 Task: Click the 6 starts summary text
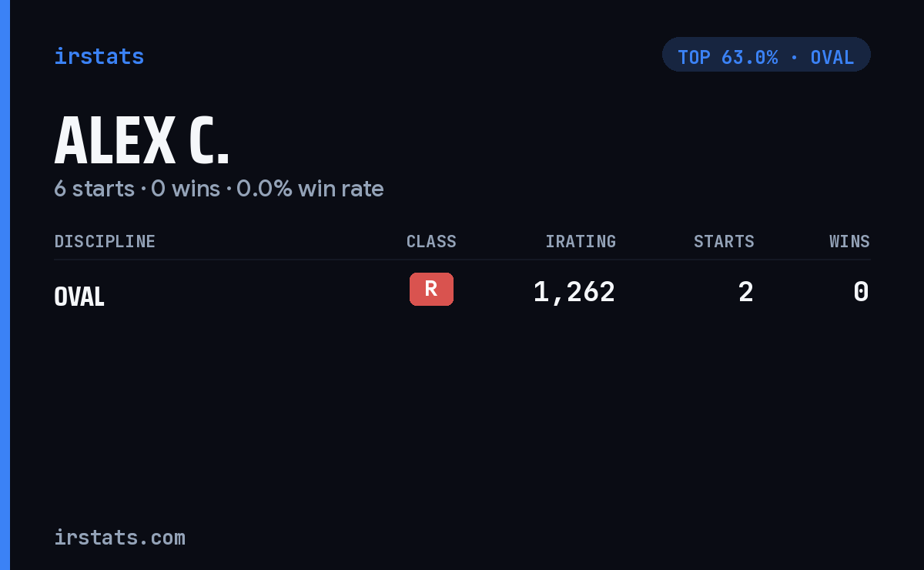click(94, 189)
